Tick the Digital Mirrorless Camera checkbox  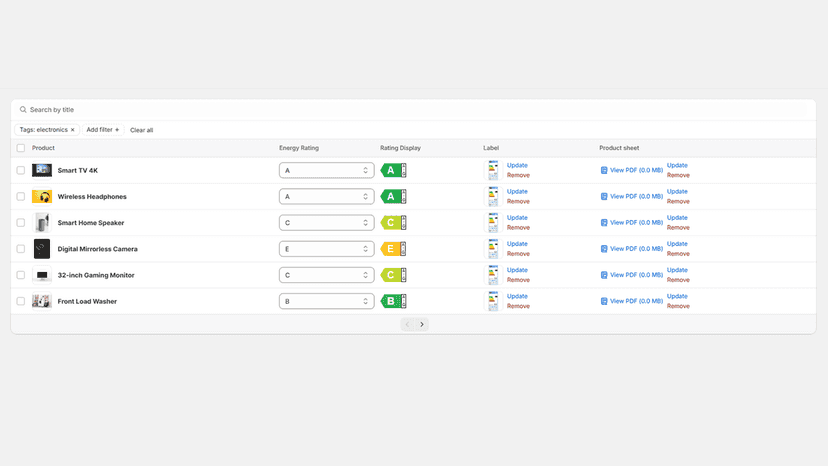coord(21,249)
